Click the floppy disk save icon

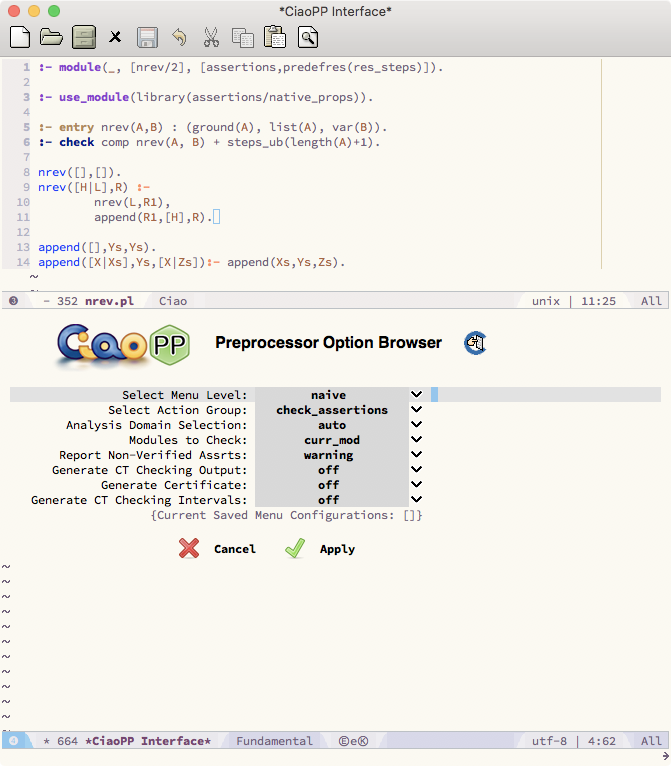point(147,38)
